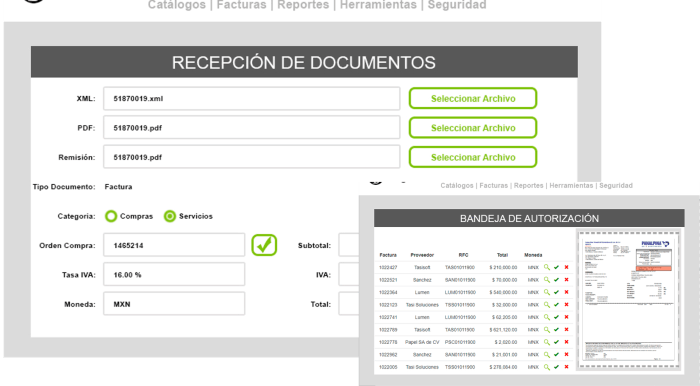This screenshot has width=700, height=386.
Task: Open Herramientas above Bandeja de Autorización
Action: tap(571, 186)
